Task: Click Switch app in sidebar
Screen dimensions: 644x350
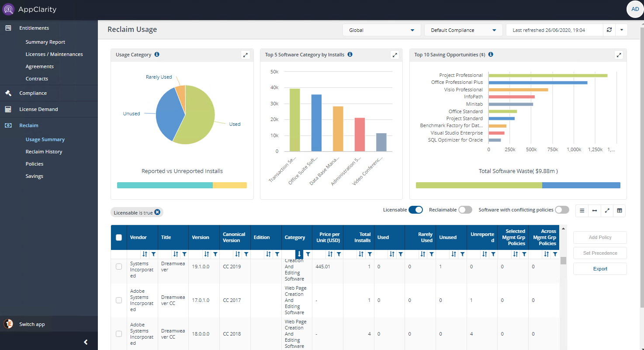Action: (32, 324)
